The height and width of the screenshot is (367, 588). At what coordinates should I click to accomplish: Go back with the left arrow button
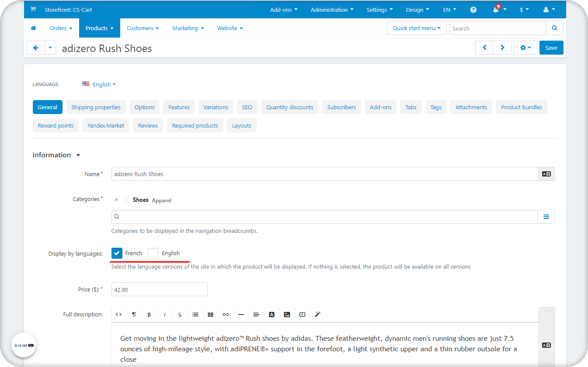click(36, 48)
